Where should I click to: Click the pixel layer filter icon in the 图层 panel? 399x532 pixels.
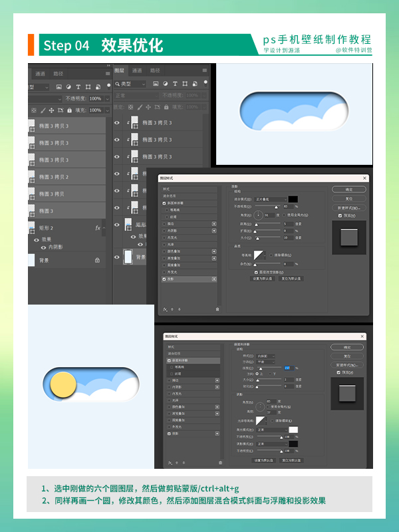pos(156,84)
